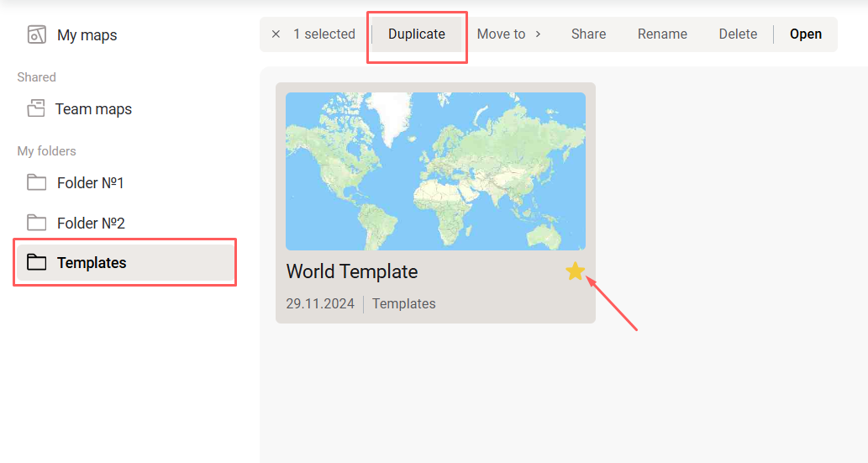
Task: Delete the selected map
Action: tap(738, 34)
